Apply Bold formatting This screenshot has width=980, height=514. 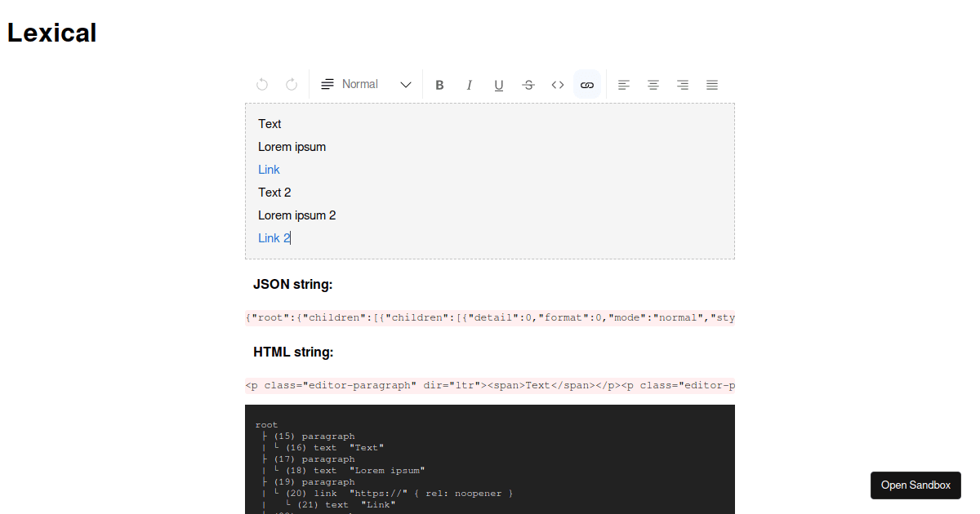tap(439, 84)
